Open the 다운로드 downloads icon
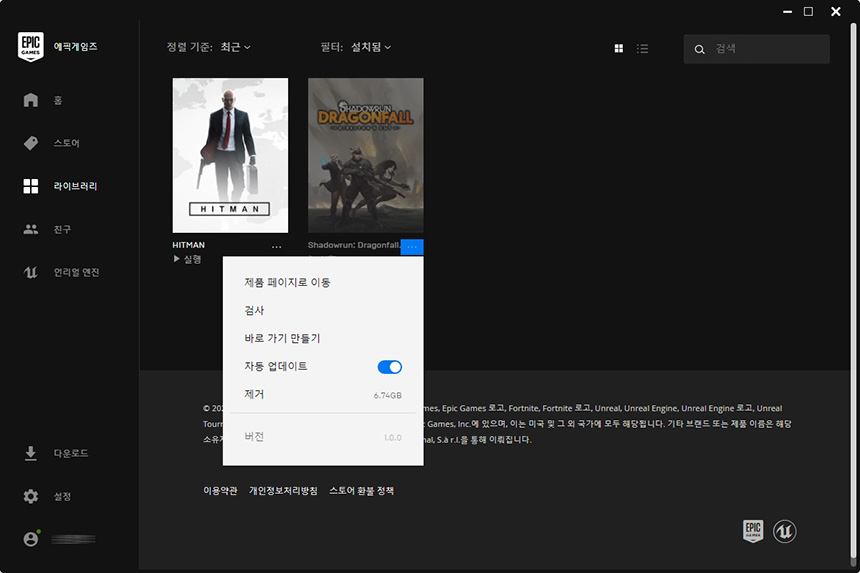Screen dimensions: 860x573 31,453
